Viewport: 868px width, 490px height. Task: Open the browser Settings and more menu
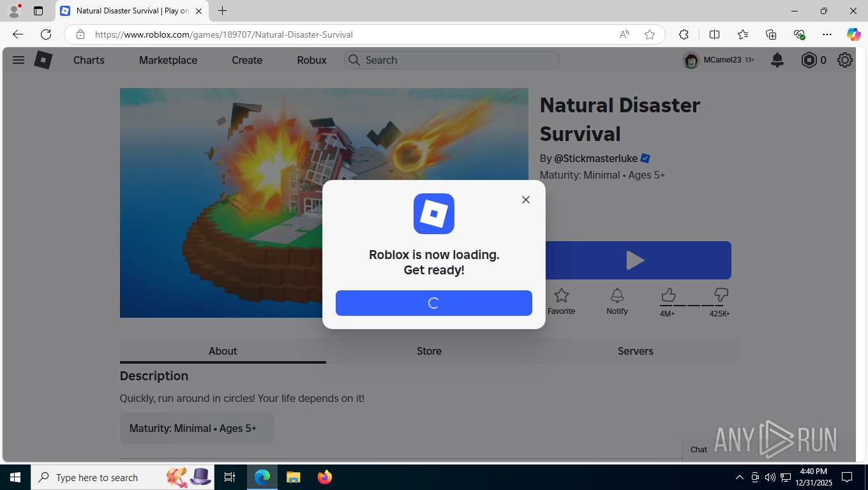coord(827,34)
